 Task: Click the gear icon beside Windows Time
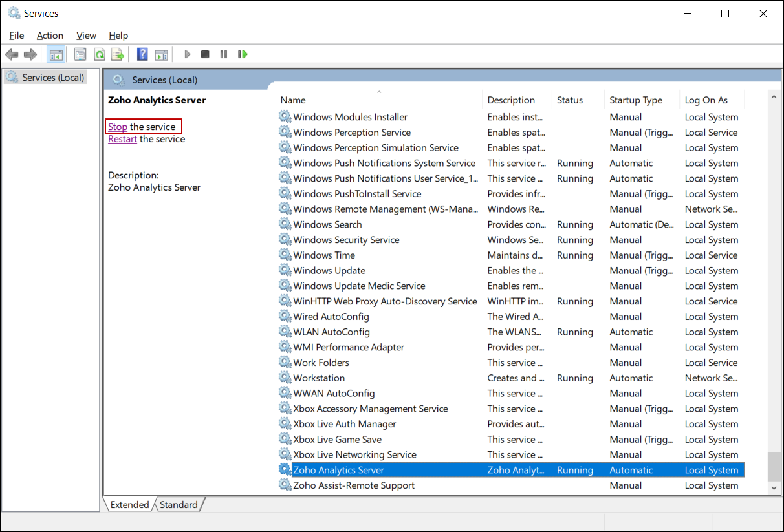[285, 255]
